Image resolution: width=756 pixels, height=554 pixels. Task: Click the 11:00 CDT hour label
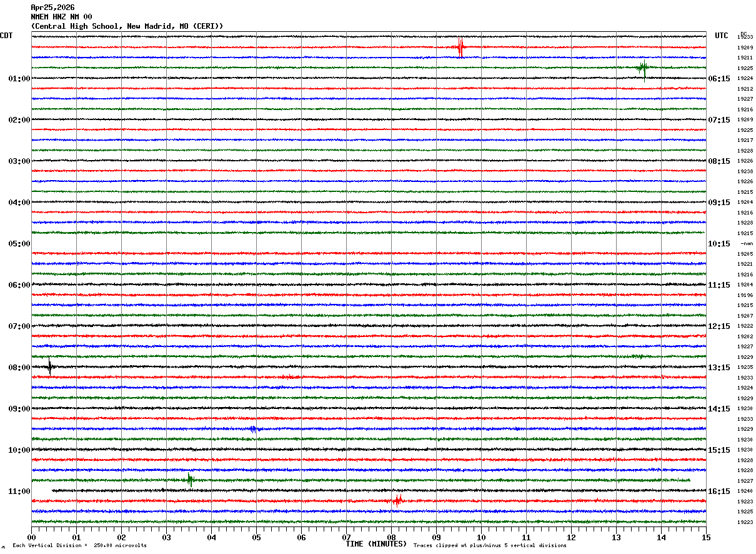click(19, 491)
